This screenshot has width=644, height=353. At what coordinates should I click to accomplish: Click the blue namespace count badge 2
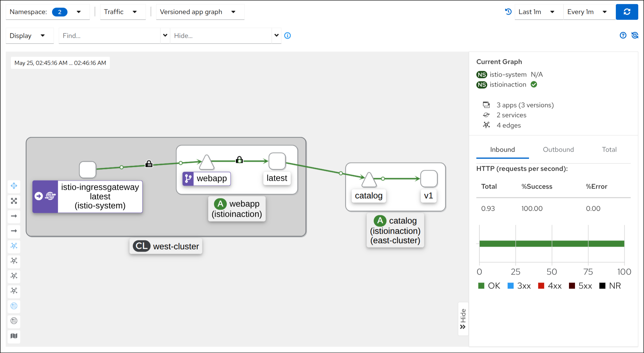point(60,12)
